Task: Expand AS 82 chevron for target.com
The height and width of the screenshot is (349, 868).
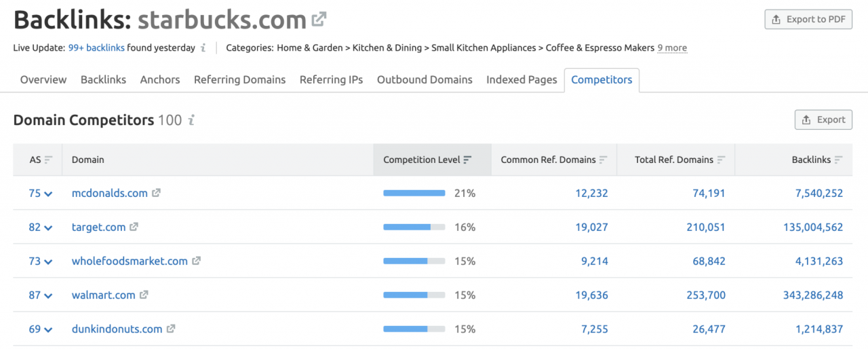Action: 48,227
